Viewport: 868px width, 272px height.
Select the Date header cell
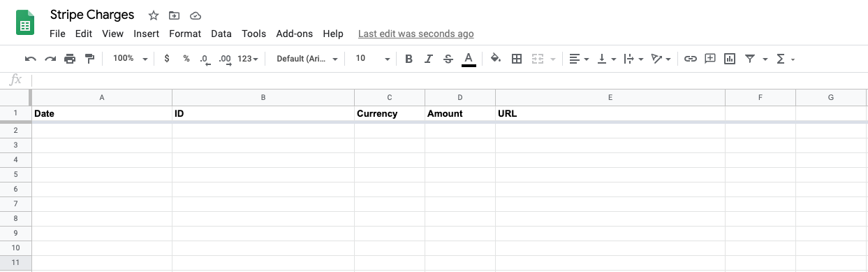point(102,113)
